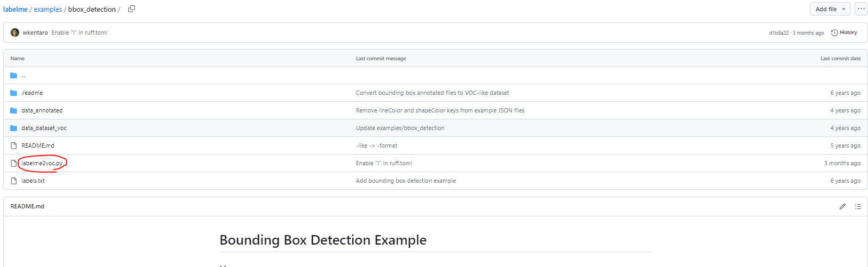Click the labels.txt file icon
The image size is (868, 267).
14,181
